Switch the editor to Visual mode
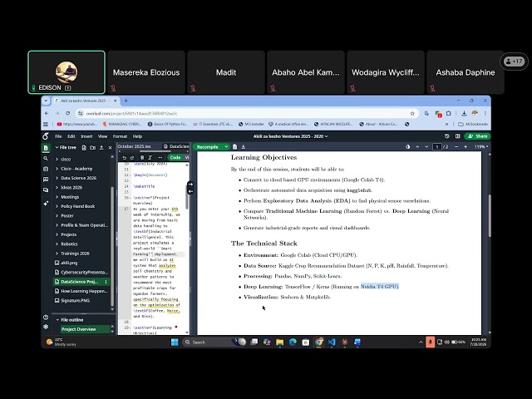The image size is (532, 399). pyautogui.click(x=186, y=157)
